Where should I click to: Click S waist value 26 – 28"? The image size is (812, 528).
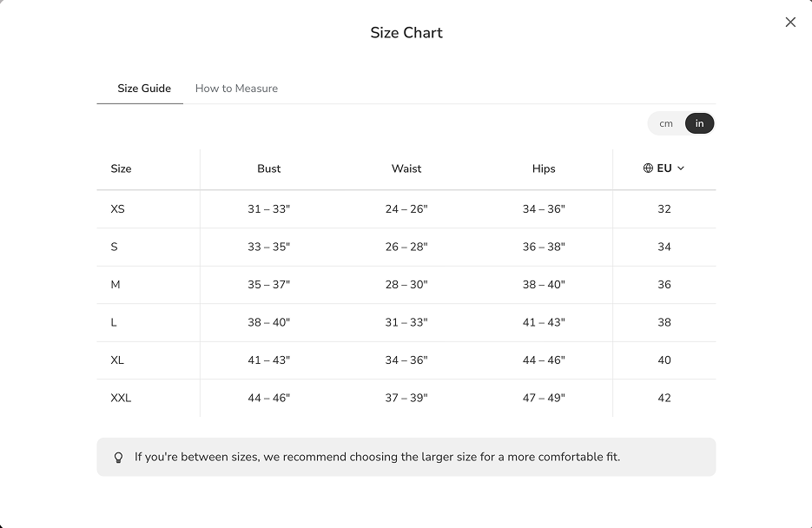[406, 247]
